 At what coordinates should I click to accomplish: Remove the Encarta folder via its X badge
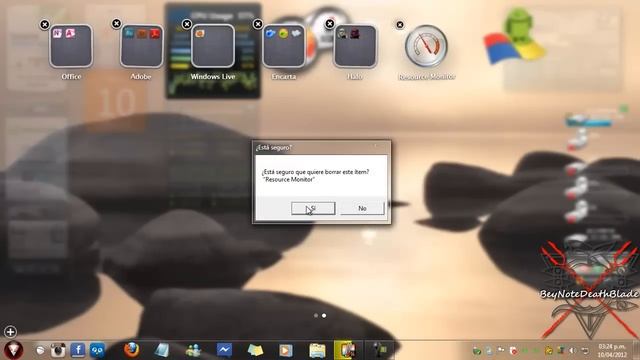point(258,24)
